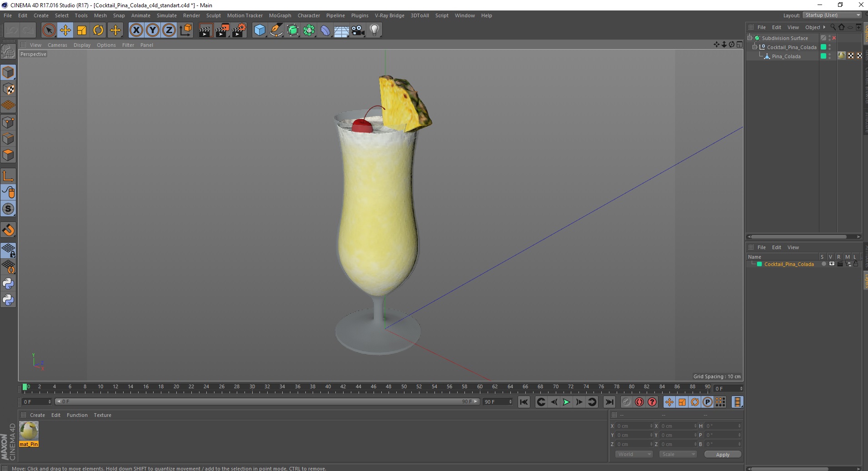
Task: Add a Light object
Action: pyautogui.click(x=374, y=30)
